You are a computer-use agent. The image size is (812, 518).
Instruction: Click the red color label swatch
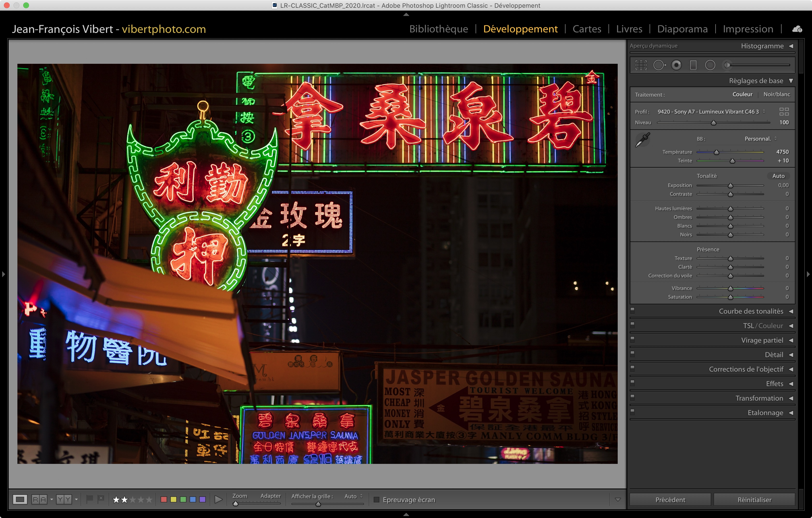(164, 499)
